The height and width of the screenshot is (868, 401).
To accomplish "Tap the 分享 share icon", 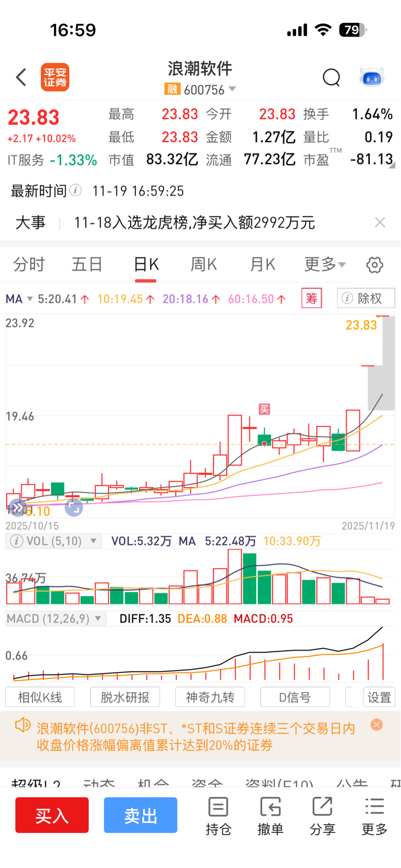I will (322, 816).
